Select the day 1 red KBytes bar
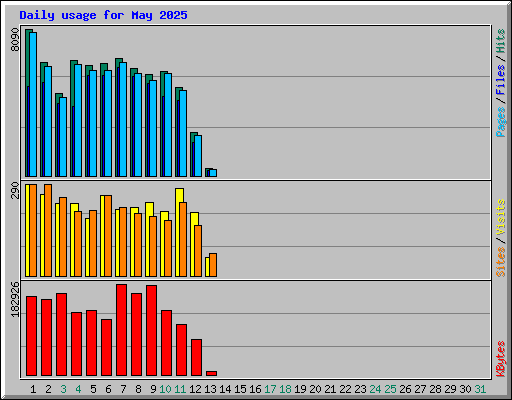 [31, 336]
